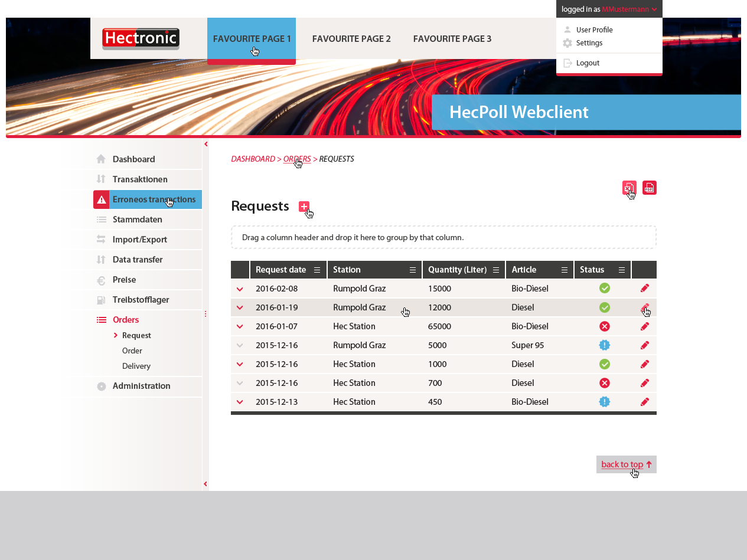
Task: Open the Request date column menu
Action: pyautogui.click(x=317, y=270)
